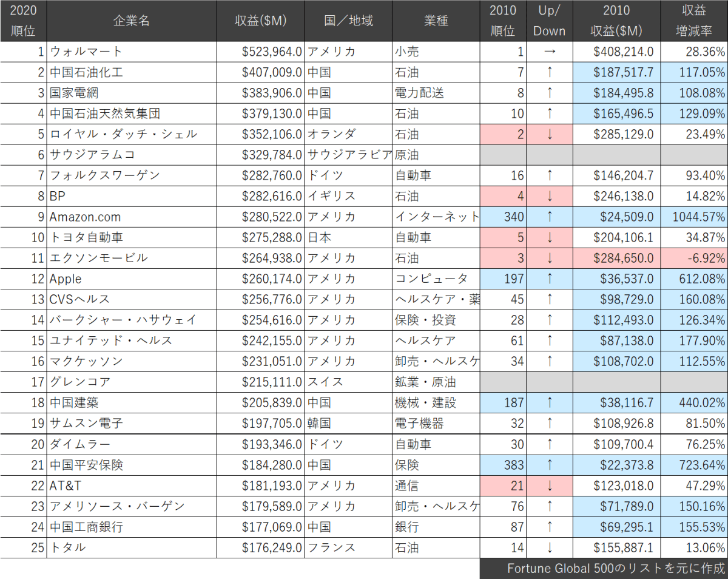
Task: Select the $408,214.0 2010 revenue cell
Action: click(x=616, y=52)
